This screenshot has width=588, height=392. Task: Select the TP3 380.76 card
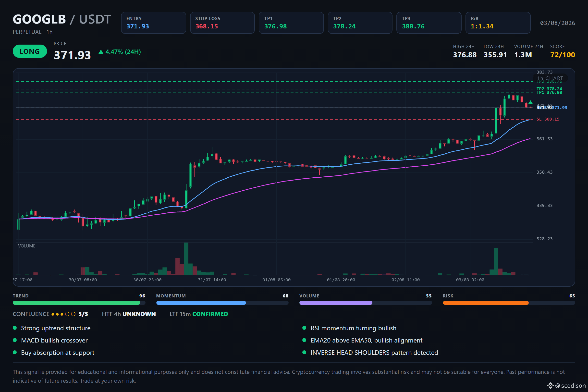click(x=429, y=23)
